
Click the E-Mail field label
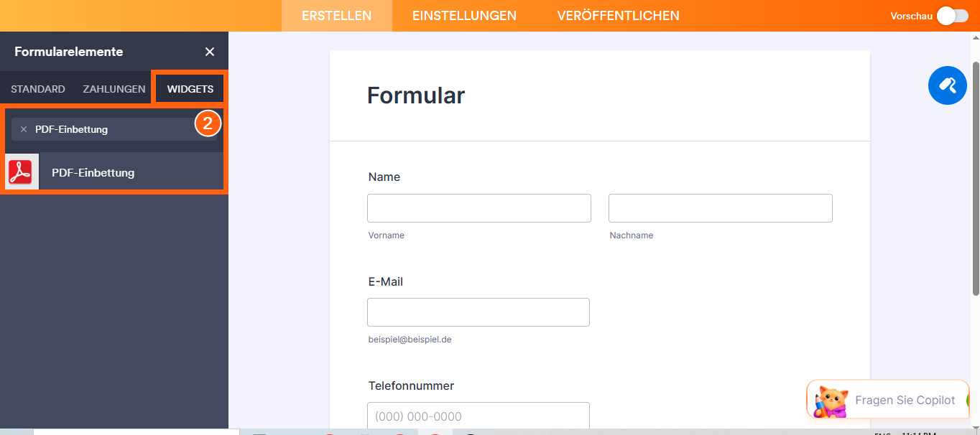(x=386, y=281)
